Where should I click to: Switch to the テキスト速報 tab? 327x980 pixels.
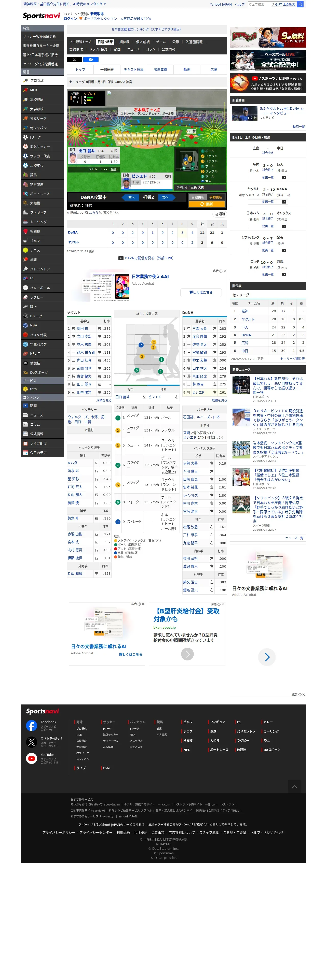click(x=134, y=70)
